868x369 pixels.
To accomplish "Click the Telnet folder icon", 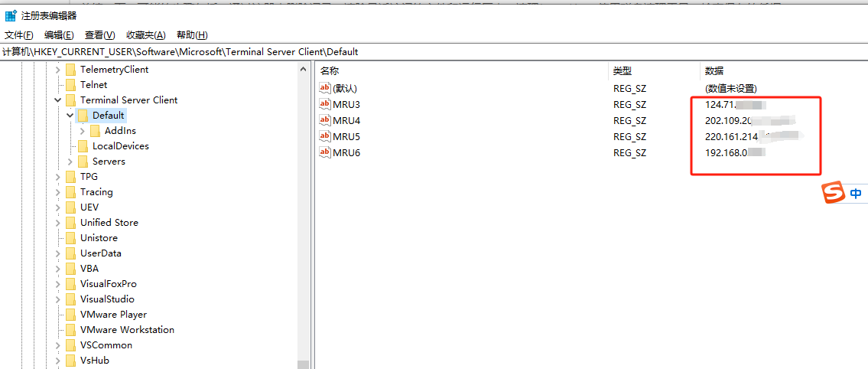I will (70, 85).
